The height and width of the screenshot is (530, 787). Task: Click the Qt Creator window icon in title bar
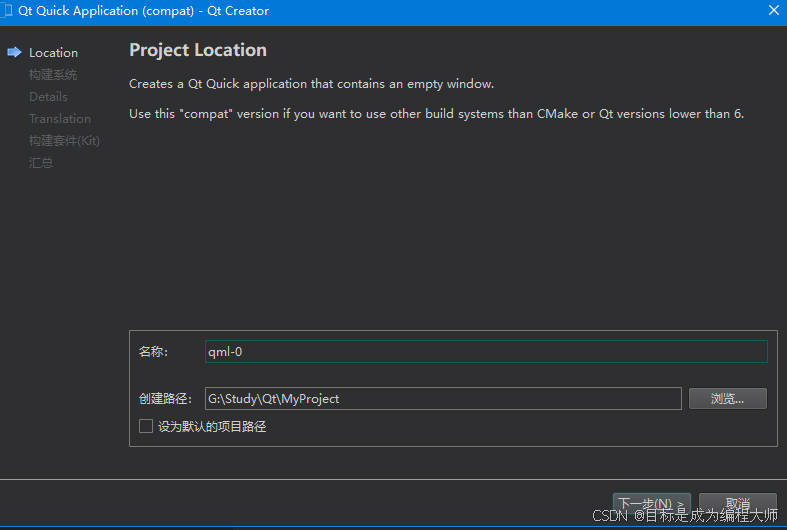pyautogui.click(x=7, y=11)
